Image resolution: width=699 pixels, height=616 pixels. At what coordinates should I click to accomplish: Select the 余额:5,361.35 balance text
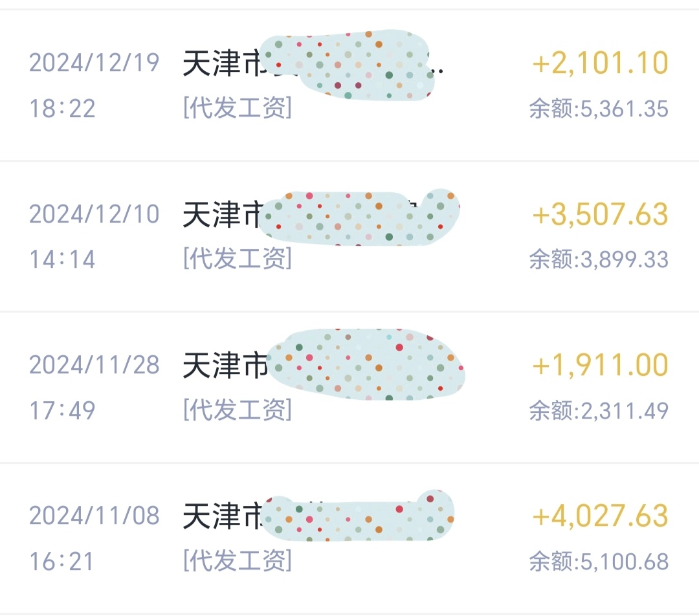(x=599, y=109)
